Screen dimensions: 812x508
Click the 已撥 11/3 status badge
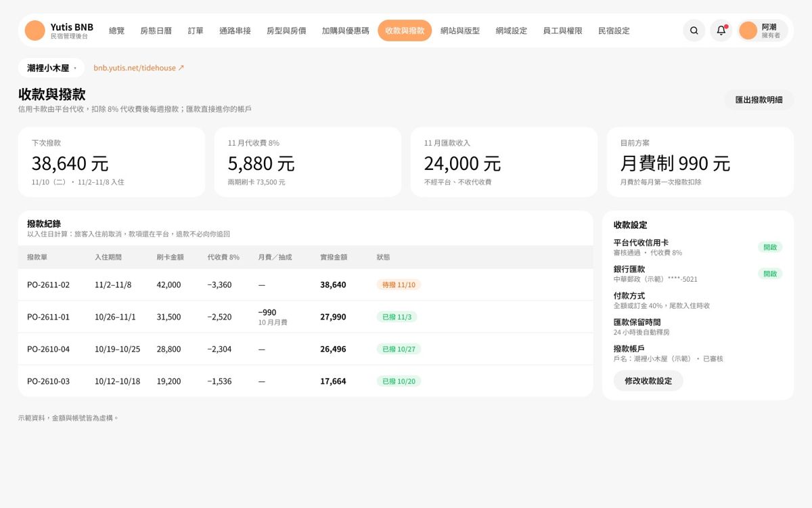[397, 316]
